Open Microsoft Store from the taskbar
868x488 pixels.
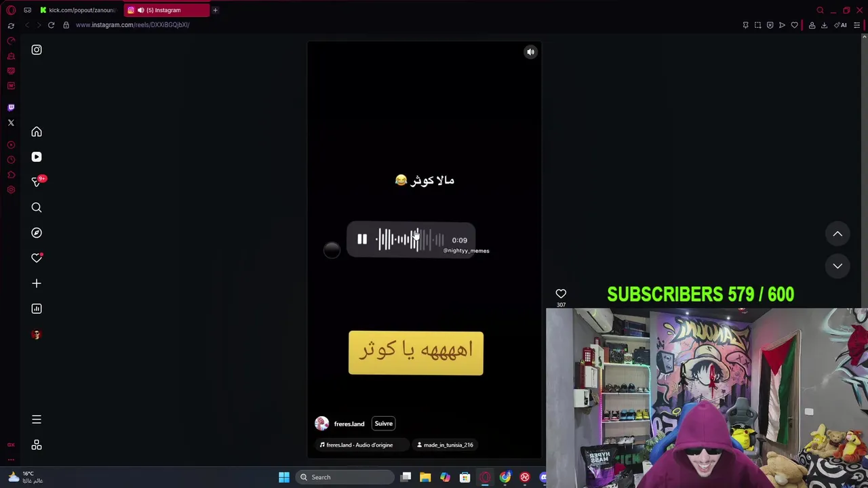(x=465, y=477)
